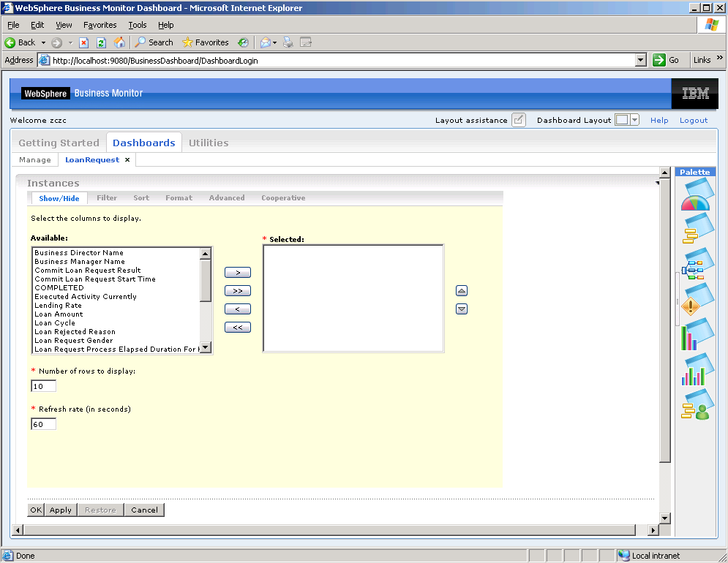Click the browser Forward arrow icon
Image resolution: width=728 pixels, height=563 pixels.
[x=56, y=42]
